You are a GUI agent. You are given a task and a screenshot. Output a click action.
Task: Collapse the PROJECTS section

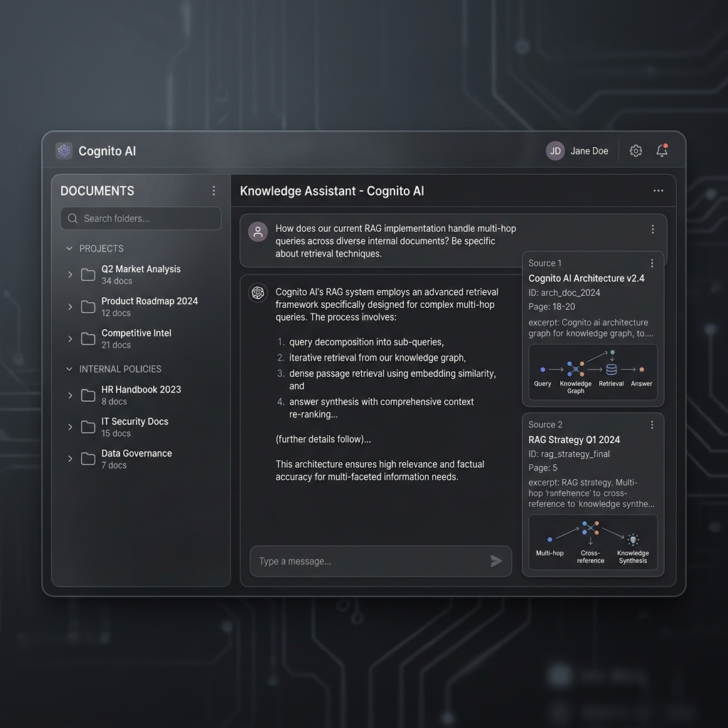coord(69,248)
